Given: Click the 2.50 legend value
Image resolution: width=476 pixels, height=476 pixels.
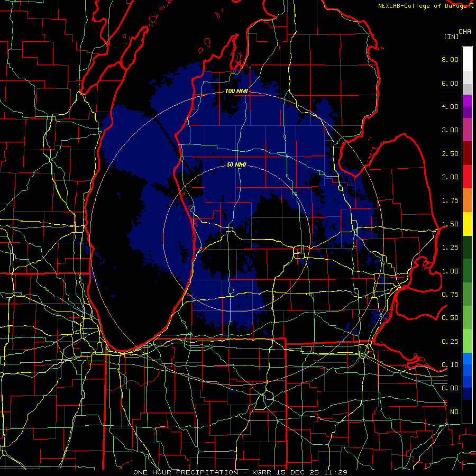Looking at the screenshot, I should pos(450,153).
